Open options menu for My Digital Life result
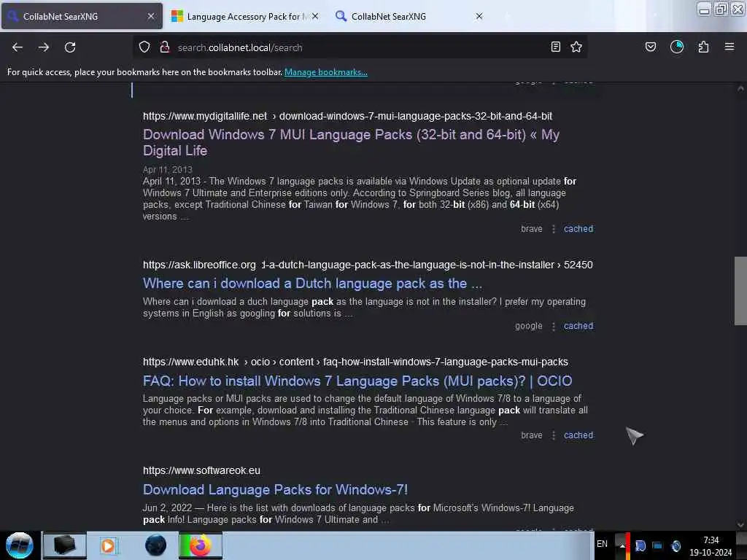 point(553,229)
